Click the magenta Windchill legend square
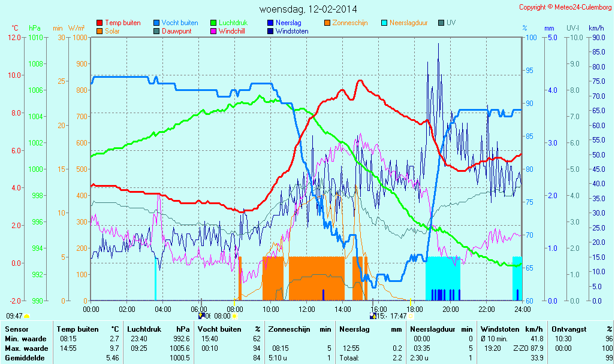The height and width of the screenshot is (364, 615). (x=213, y=31)
